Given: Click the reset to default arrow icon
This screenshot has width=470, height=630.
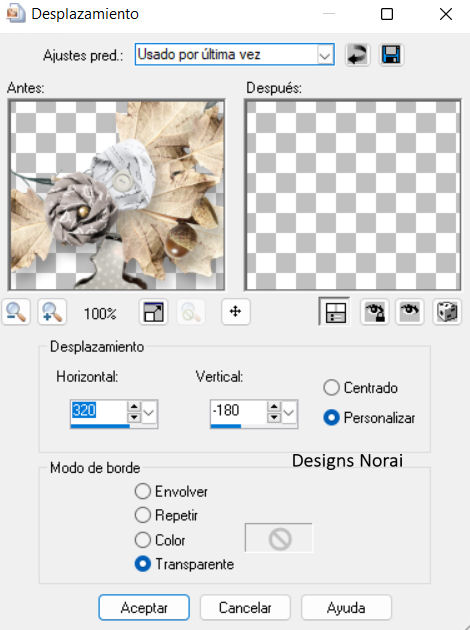Looking at the screenshot, I should 357,55.
